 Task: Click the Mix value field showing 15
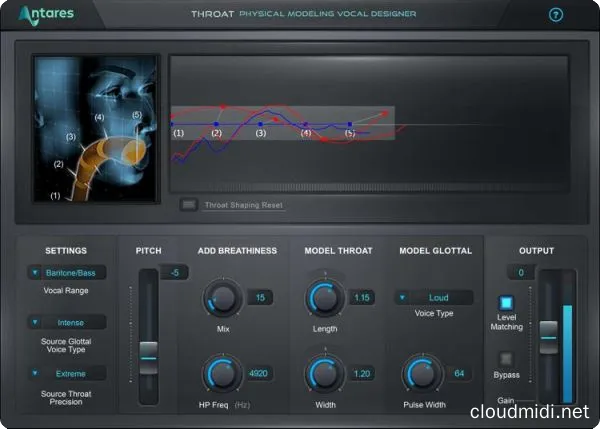pyautogui.click(x=260, y=298)
